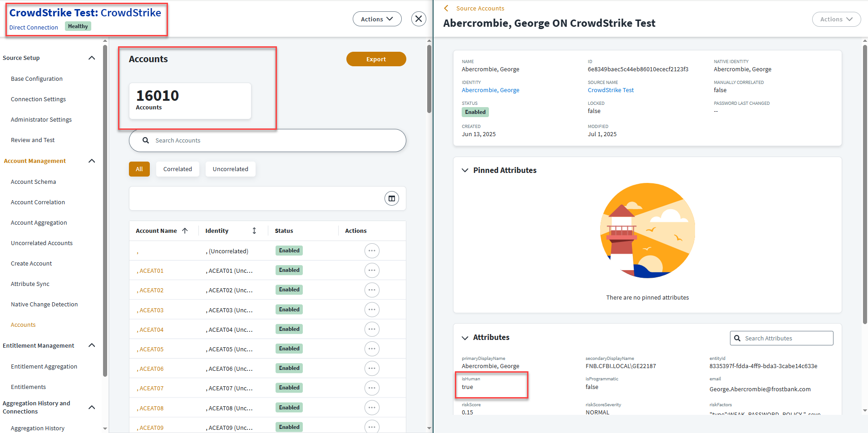Image resolution: width=868 pixels, height=433 pixels.
Task: Open CrowdStrike Test source link
Action: click(x=611, y=90)
